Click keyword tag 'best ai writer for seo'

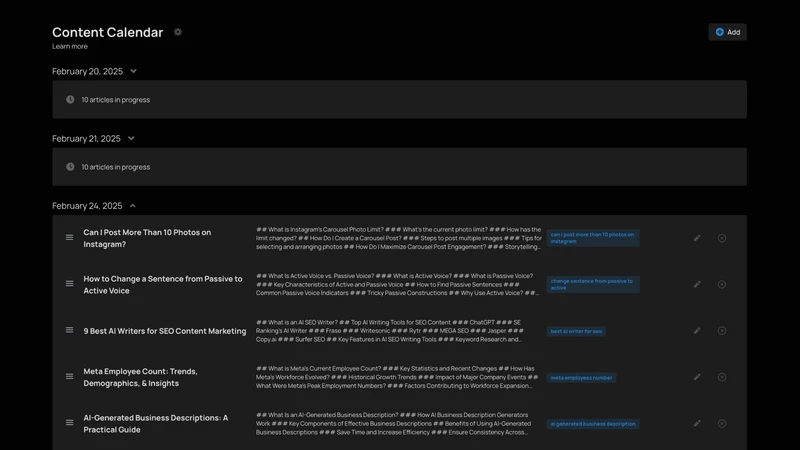click(x=576, y=332)
